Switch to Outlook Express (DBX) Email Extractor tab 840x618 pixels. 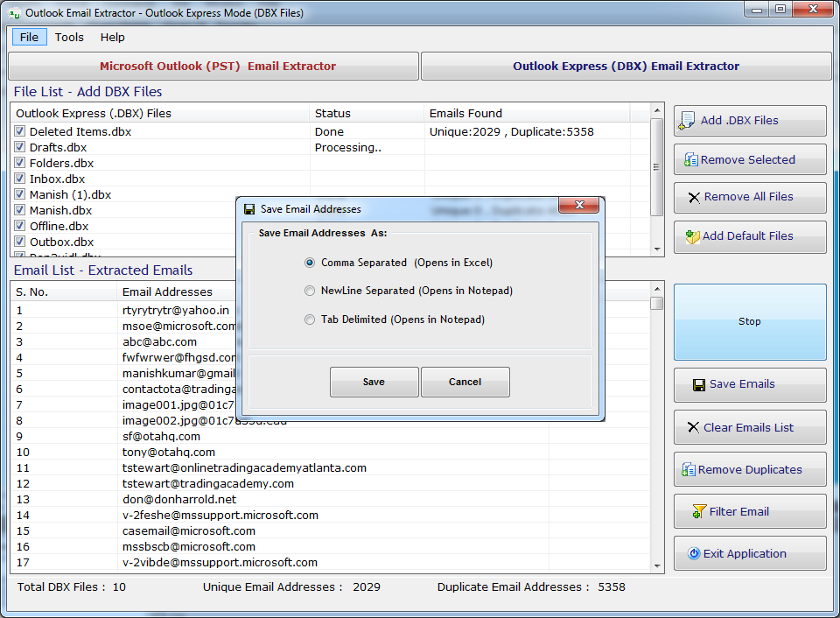626,66
